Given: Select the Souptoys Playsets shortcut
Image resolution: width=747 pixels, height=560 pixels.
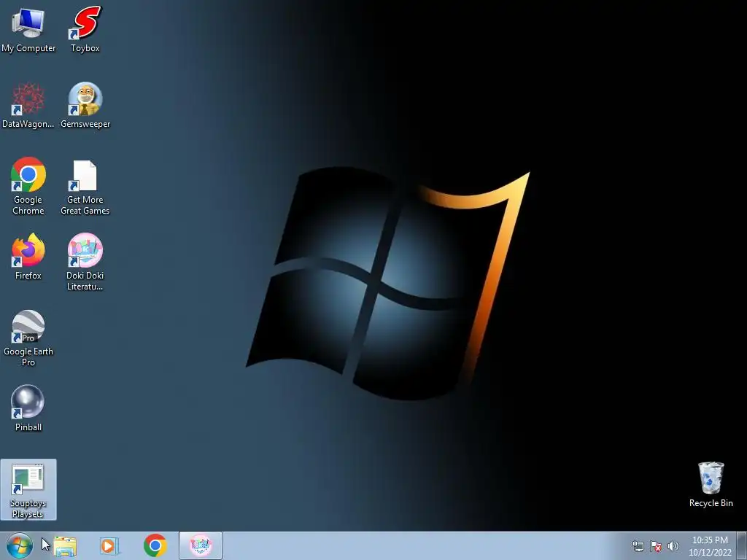Looking at the screenshot, I should coord(28,489).
